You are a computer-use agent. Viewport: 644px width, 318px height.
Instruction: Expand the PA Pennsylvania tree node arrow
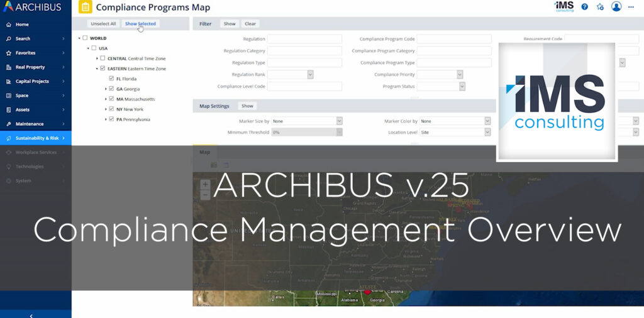[106, 119]
